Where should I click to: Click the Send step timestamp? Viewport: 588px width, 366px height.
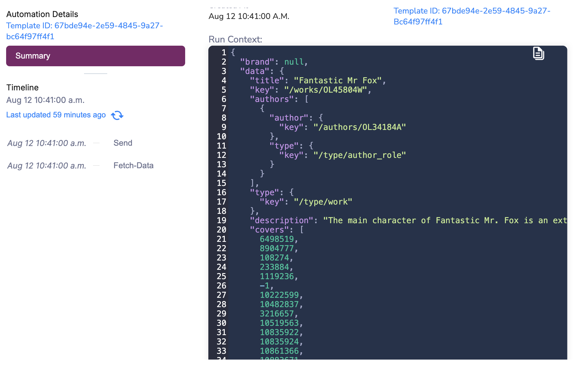click(x=47, y=143)
